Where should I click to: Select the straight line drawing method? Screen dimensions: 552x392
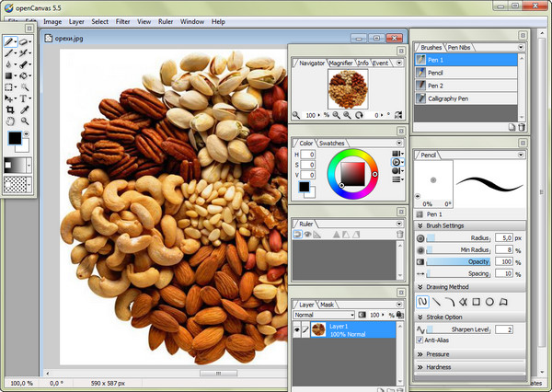436,301
